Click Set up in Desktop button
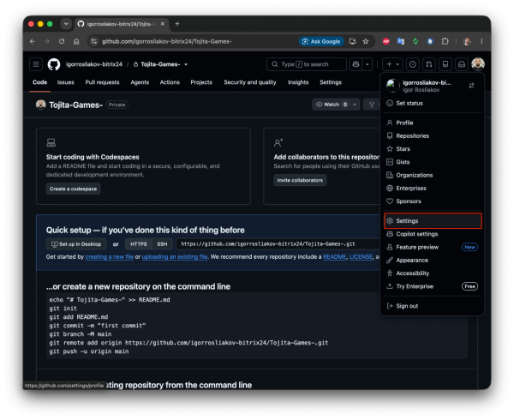Image resolution: width=514 pixels, height=420 pixels. [76, 244]
